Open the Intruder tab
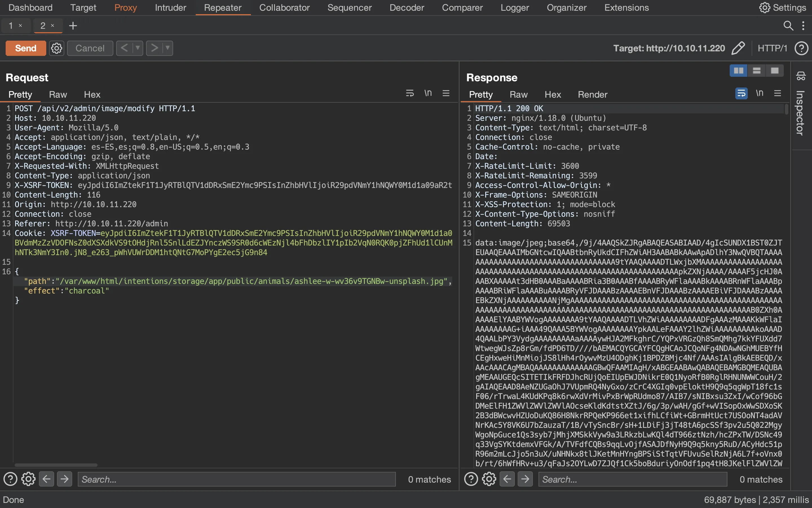The image size is (812, 508). pyautogui.click(x=171, y=7)
